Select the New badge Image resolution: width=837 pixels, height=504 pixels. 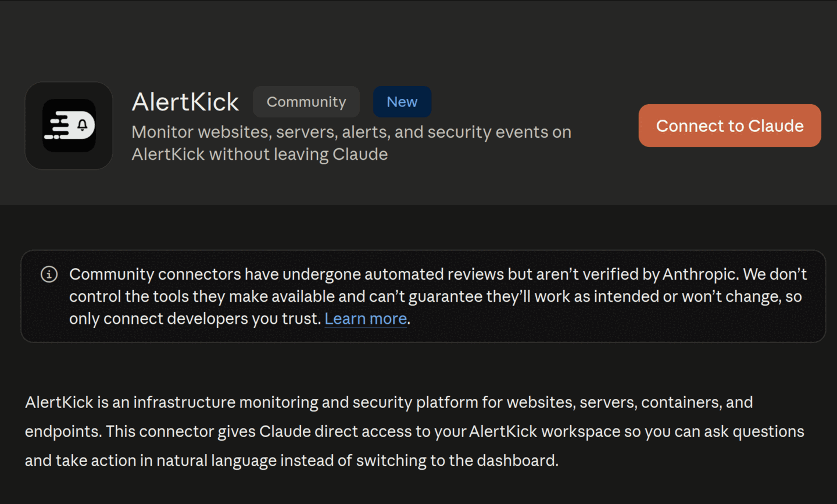(x=402, y=102)
